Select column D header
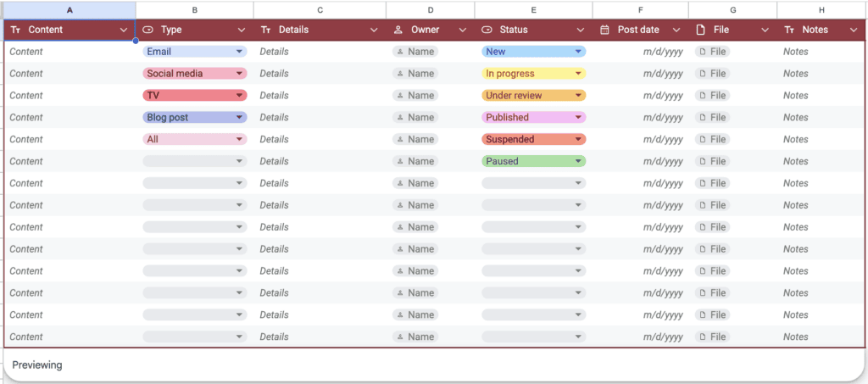Screen dimensions: 868x384 (x=430, y=10)
